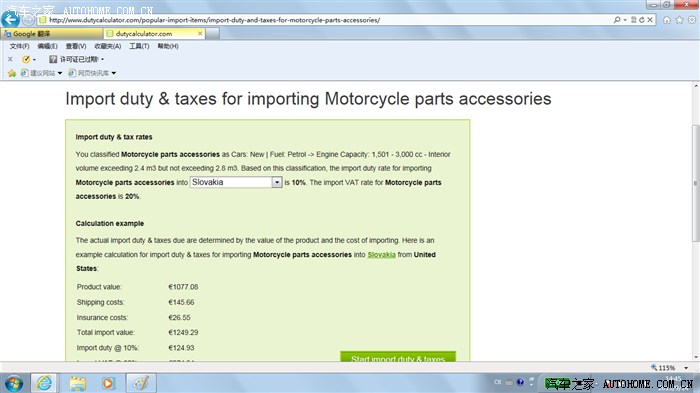Viewport: 700px width, 393px height.
Task: Click the refresh icon in the address bar
Action: click(642, 20)
